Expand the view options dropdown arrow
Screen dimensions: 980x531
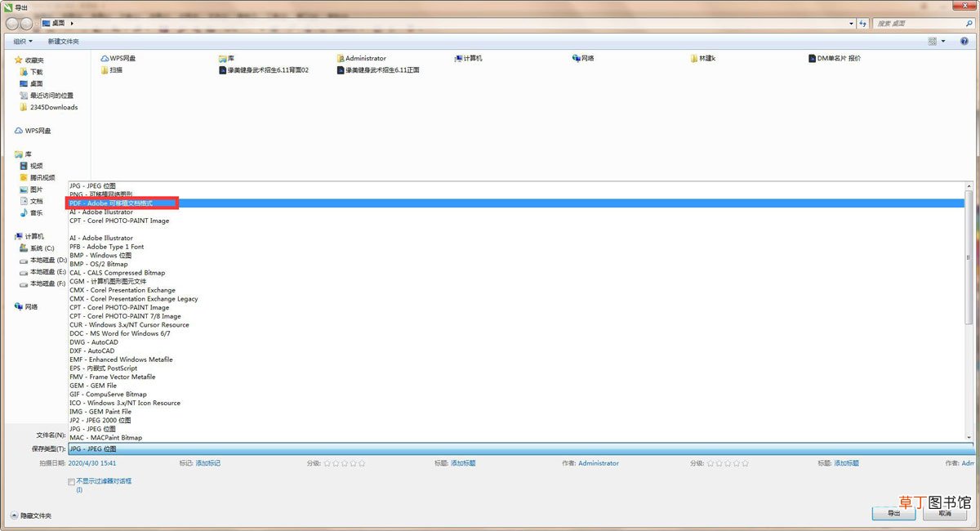943,41
